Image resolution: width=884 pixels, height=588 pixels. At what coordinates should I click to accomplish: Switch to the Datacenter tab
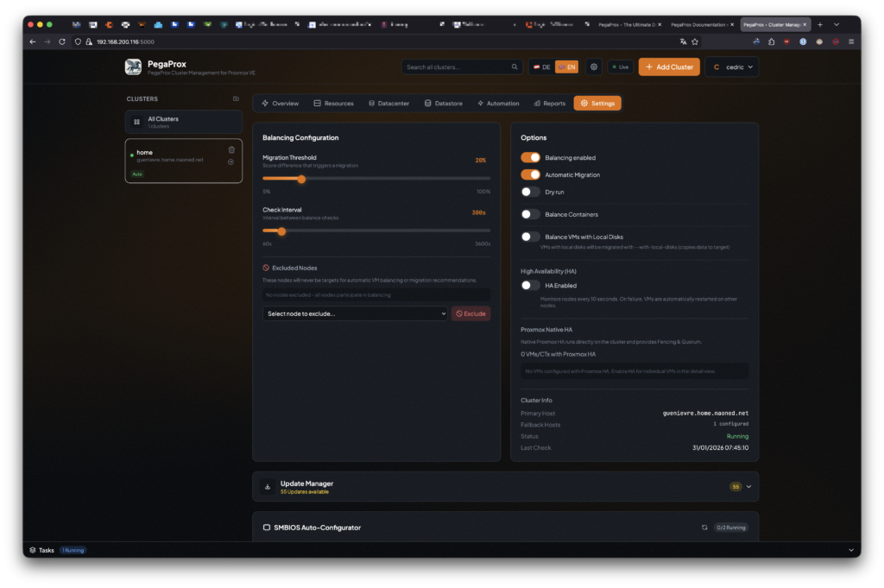(388, 104)
